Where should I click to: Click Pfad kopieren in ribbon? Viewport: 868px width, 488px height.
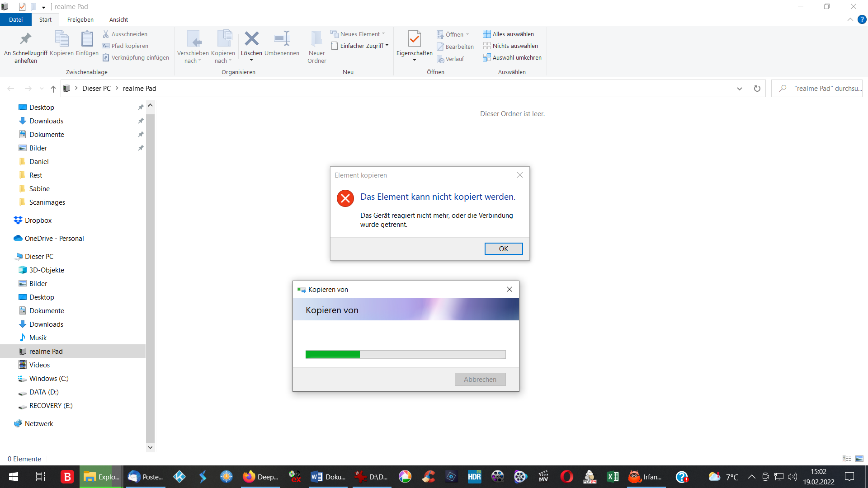coord(125,46)
